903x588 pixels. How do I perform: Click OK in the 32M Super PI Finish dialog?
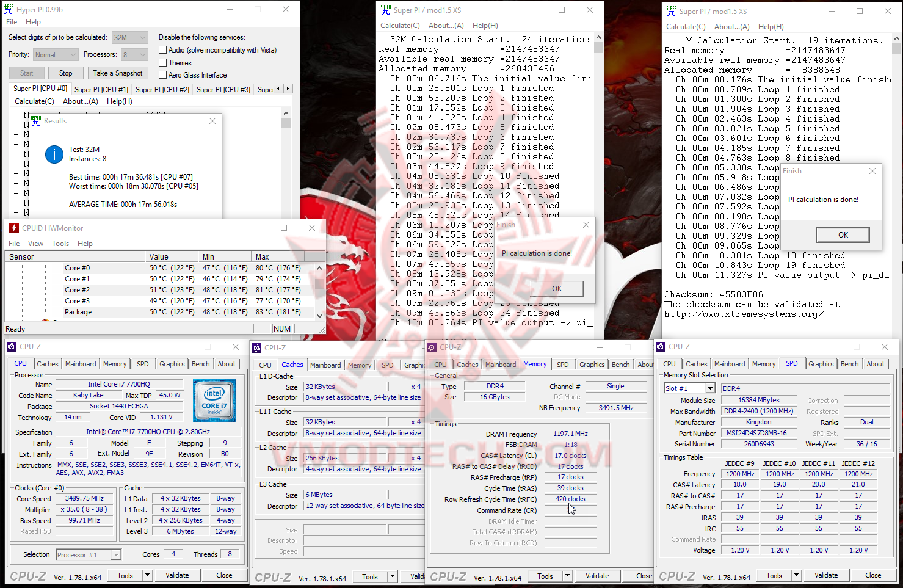click(x=557, y=289)
